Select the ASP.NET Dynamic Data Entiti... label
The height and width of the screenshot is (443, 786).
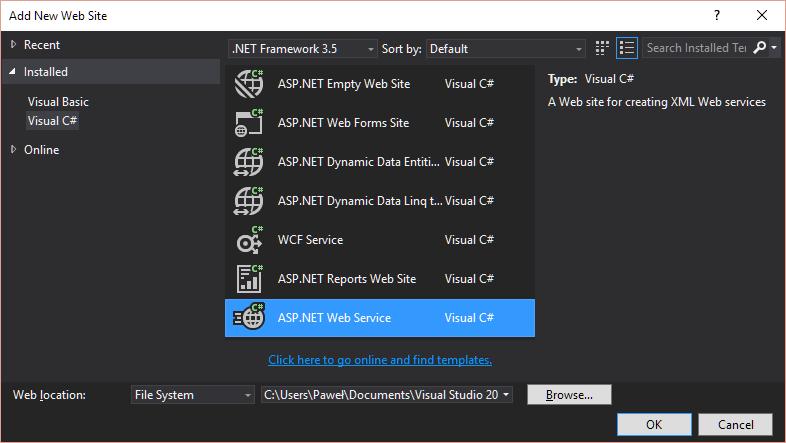tap(358, 162)
